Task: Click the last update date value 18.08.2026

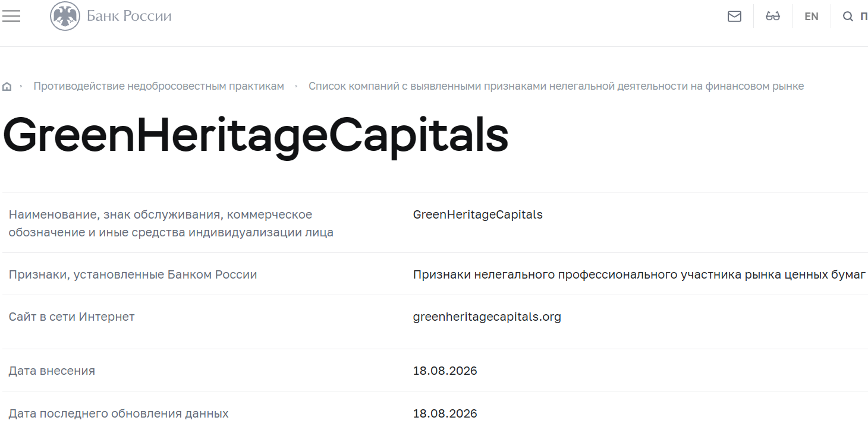Action: point(445,413)
